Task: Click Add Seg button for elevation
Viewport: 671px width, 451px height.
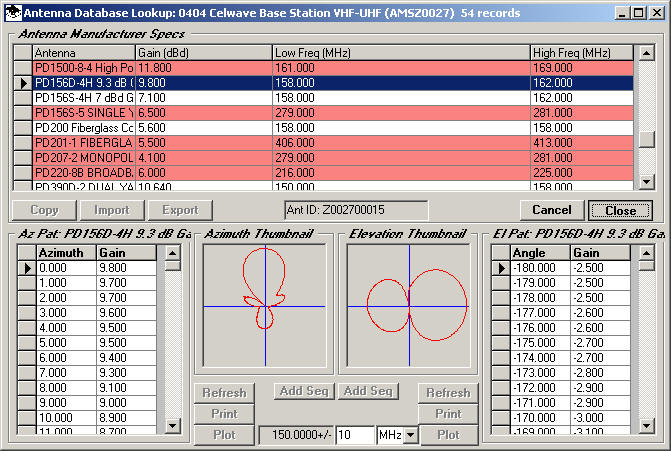Action: [368, 391]
